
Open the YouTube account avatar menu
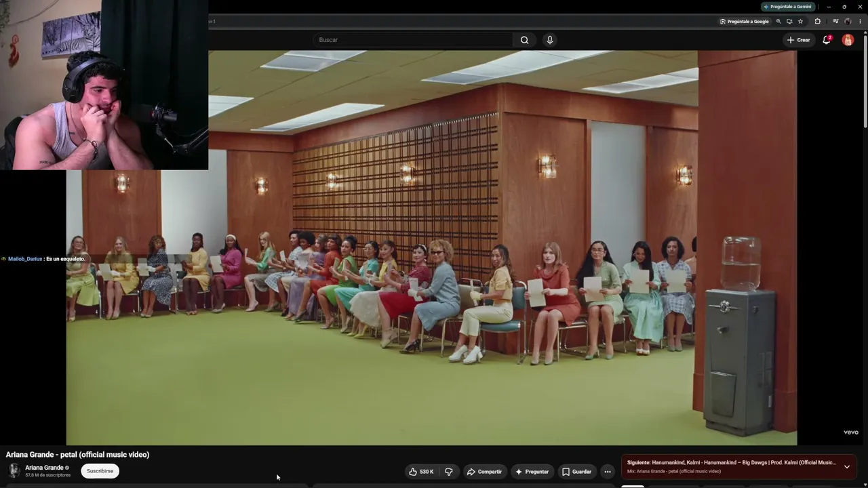coord(848,40)
